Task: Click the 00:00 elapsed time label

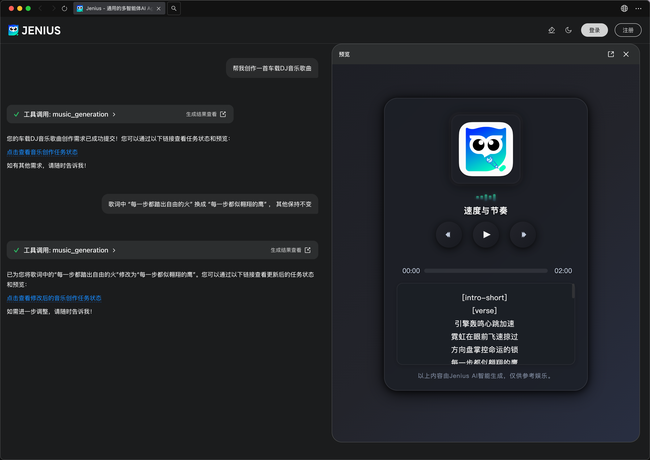Action: (411, 271)
